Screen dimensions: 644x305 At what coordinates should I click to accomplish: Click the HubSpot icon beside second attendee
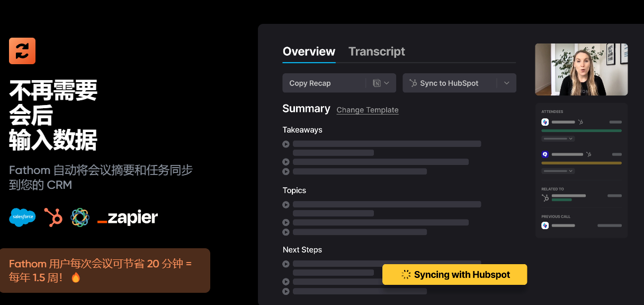pos(588,154)
